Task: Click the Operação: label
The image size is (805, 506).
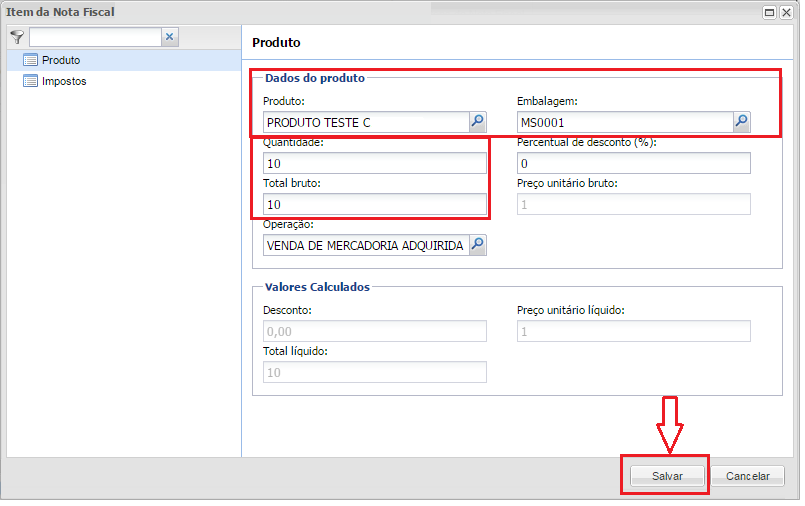Action: (x=288, y=224)
